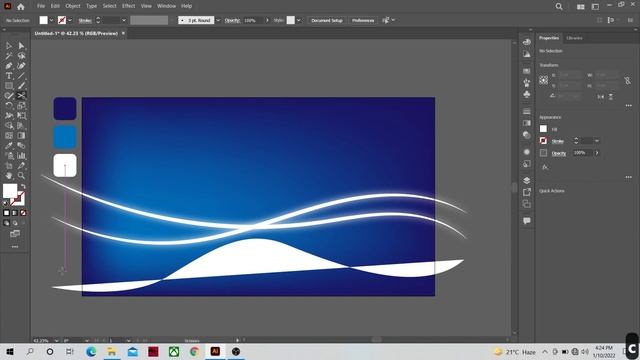The height and width of the screenshot is (360, 640).
Task: Click the dark navy square on canvas
Action: [x=65, y=109]
